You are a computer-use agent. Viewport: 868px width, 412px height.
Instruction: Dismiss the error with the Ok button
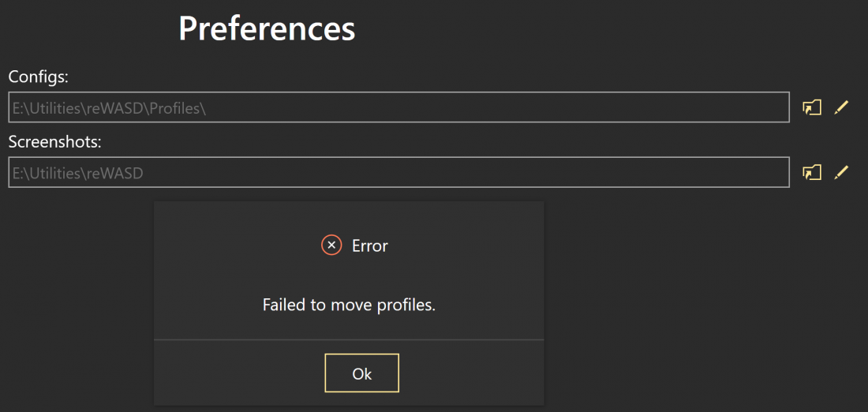point(362,373)
